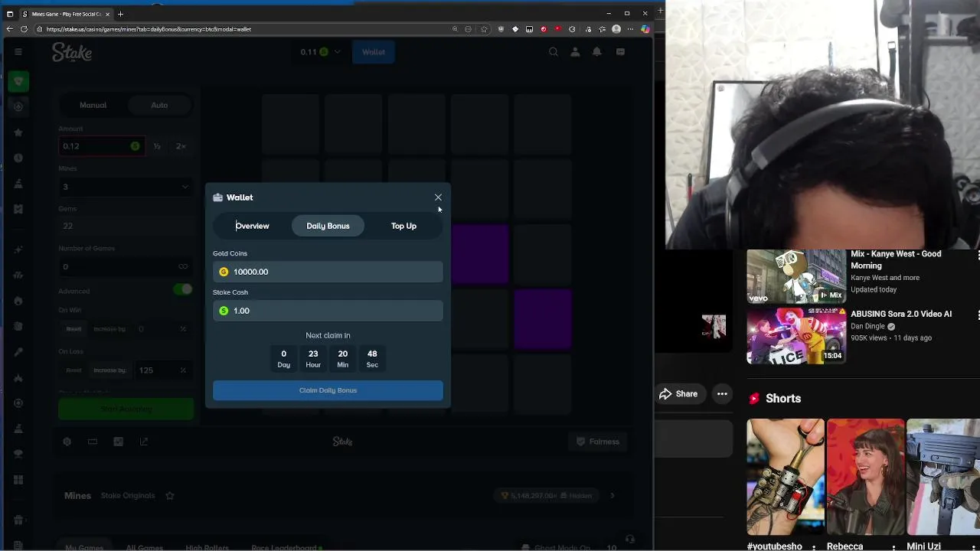Viewport: 980px width, 551px height.
Task: Open the High Rollers bets tab
Action: [207, 547]
